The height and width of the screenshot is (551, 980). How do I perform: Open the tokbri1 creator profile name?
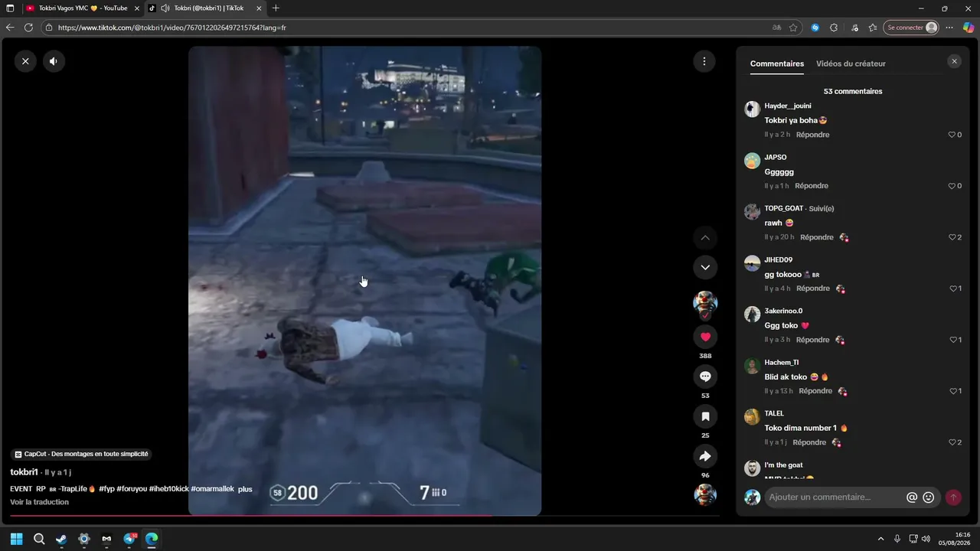tap(24, 472)
